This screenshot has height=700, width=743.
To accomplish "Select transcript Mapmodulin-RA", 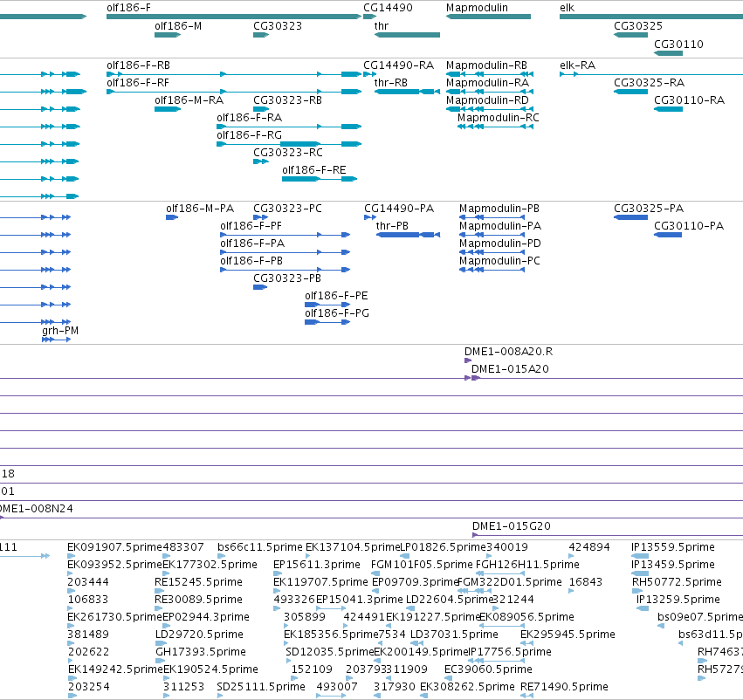I will point(490,92).
